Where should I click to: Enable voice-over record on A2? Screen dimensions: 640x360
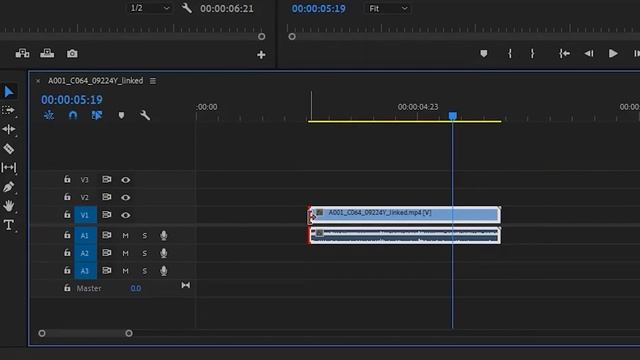pyautogui.click(x=164, y=253)
